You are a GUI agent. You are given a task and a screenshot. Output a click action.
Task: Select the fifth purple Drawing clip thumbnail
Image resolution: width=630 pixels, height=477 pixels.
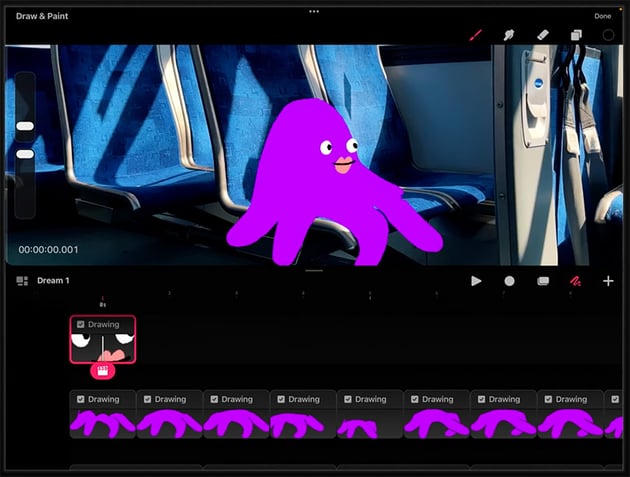[370, 424]
